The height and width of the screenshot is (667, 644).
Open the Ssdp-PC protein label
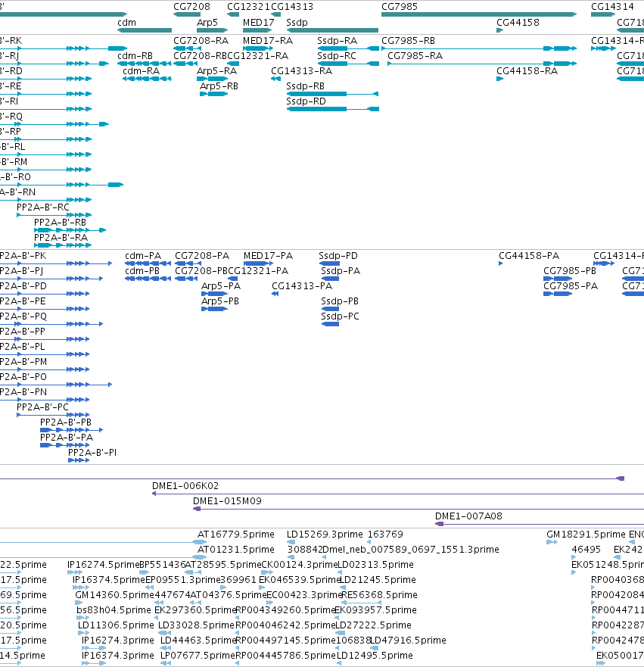point(340,316)
